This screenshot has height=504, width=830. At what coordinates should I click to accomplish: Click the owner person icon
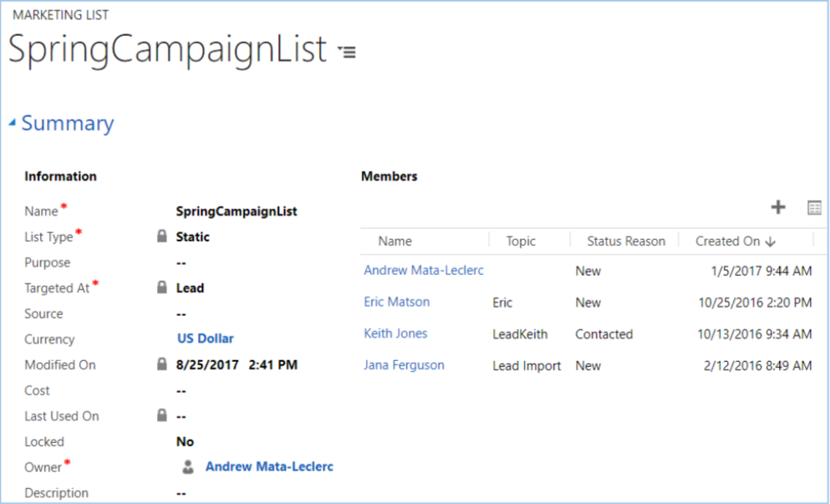pos(188,467)
